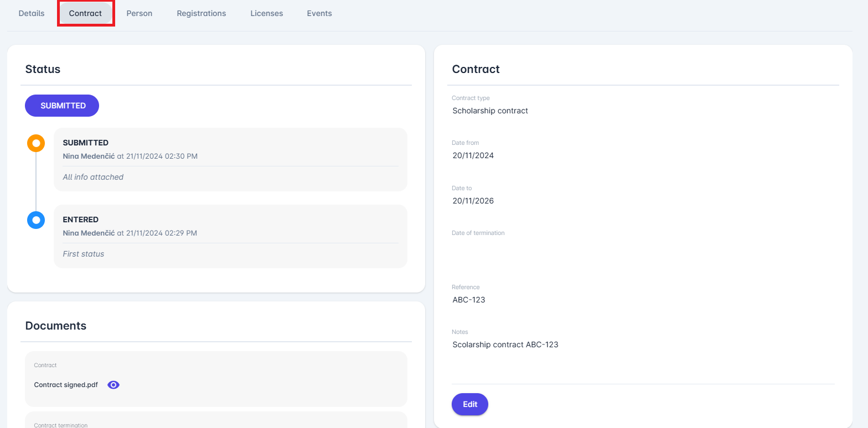The image size is (868, 428).
Task: Click the blue ENTERED timeline marker
Action: pyautogui.click(x=36, y=220)
